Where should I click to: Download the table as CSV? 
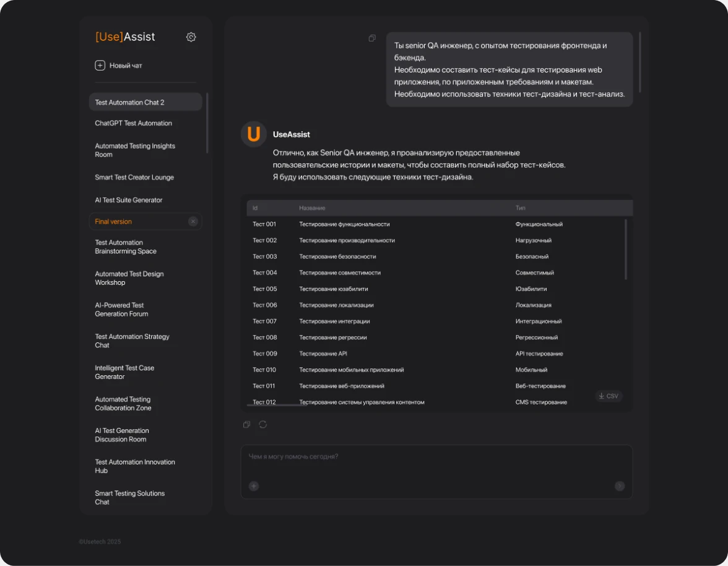point(608,396)
